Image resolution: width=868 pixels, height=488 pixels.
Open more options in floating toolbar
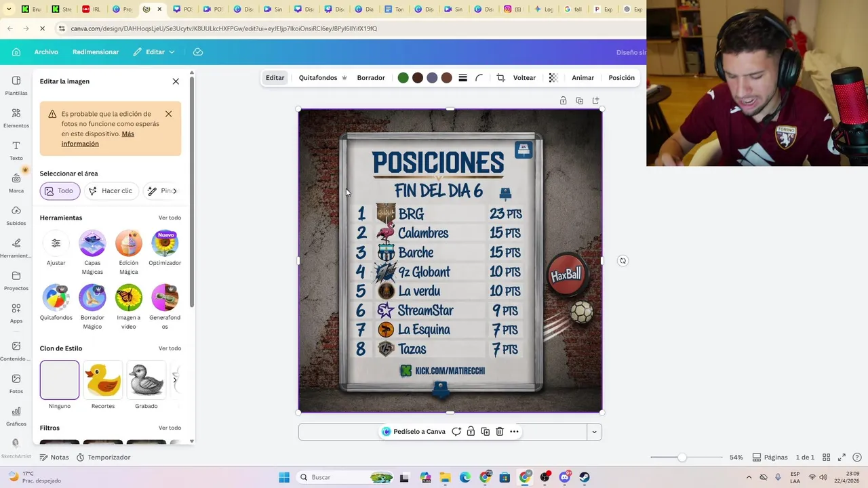tap(514, 432)
